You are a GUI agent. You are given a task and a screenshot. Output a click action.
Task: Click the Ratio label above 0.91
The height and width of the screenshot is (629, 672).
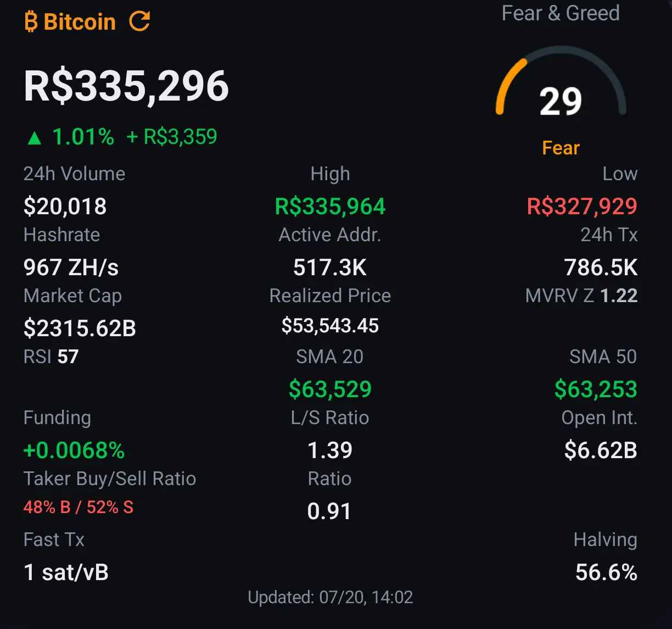pyautogui.click(x=330, y=478)
